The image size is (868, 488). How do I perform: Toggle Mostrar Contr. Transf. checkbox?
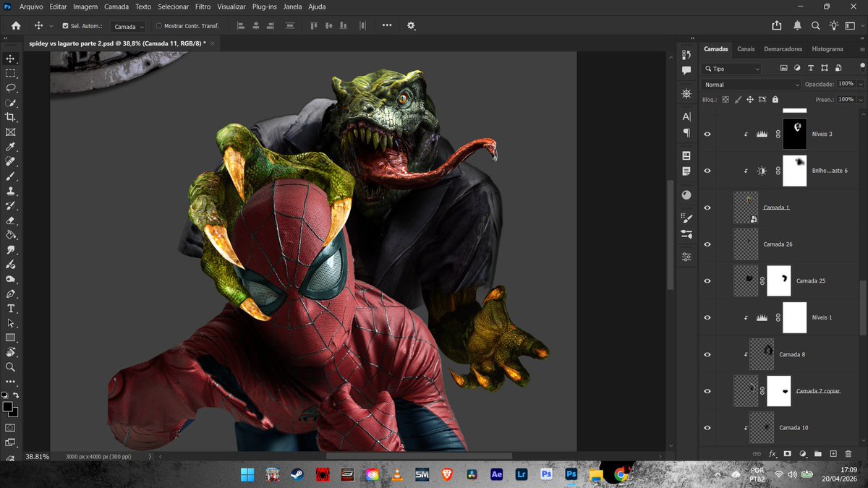(159, 26)
